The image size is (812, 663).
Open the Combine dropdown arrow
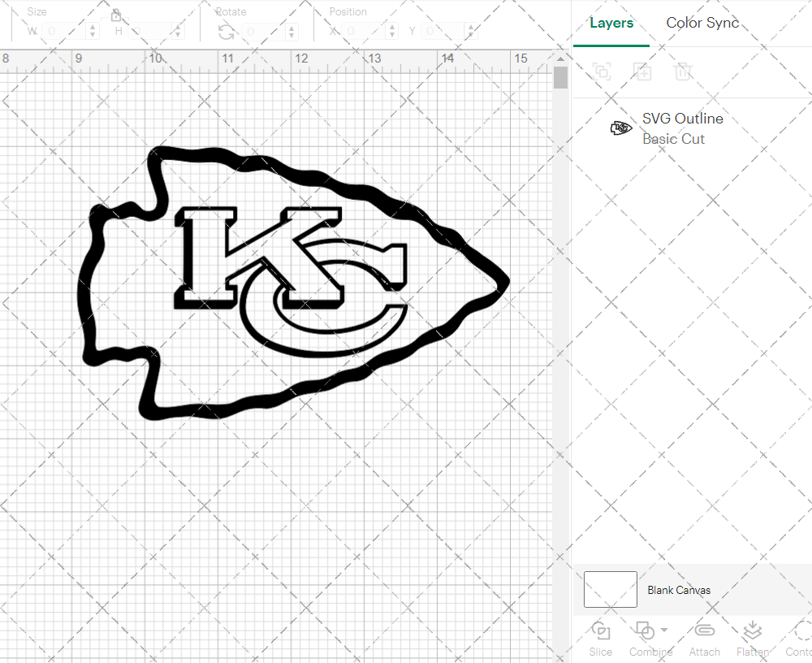[664, 630]
